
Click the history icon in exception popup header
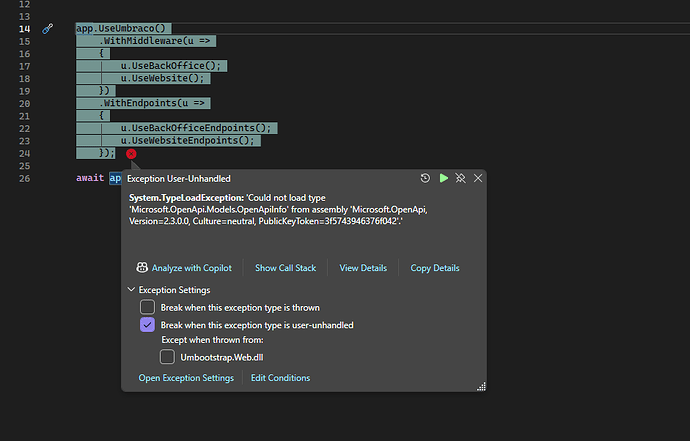[x=426, y=178]
